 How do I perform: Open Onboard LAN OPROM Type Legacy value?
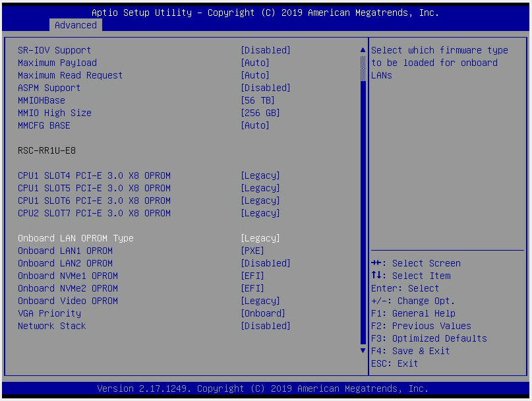[260, 238]
